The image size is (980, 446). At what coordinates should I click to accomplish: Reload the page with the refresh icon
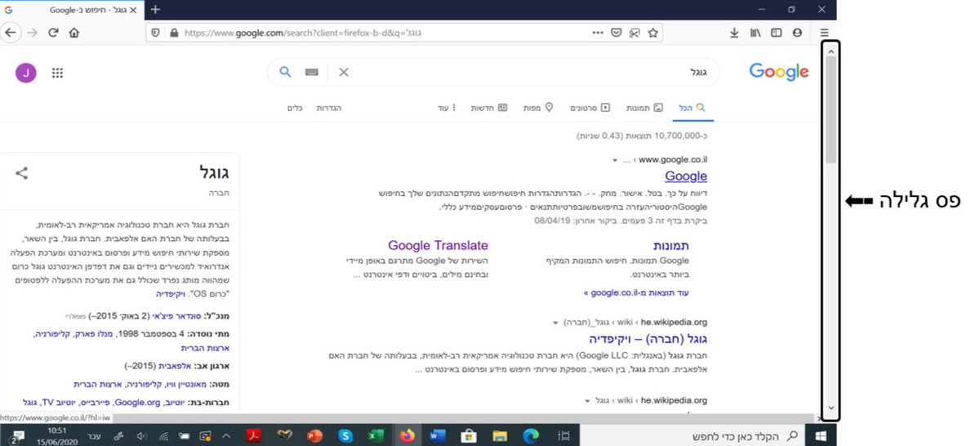pos(53,33)
